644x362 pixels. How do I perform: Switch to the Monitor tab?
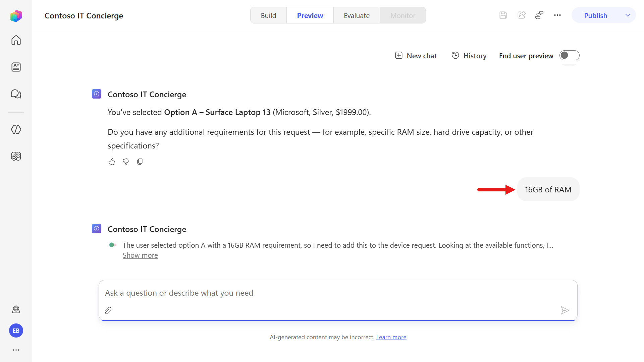(403, 15)
